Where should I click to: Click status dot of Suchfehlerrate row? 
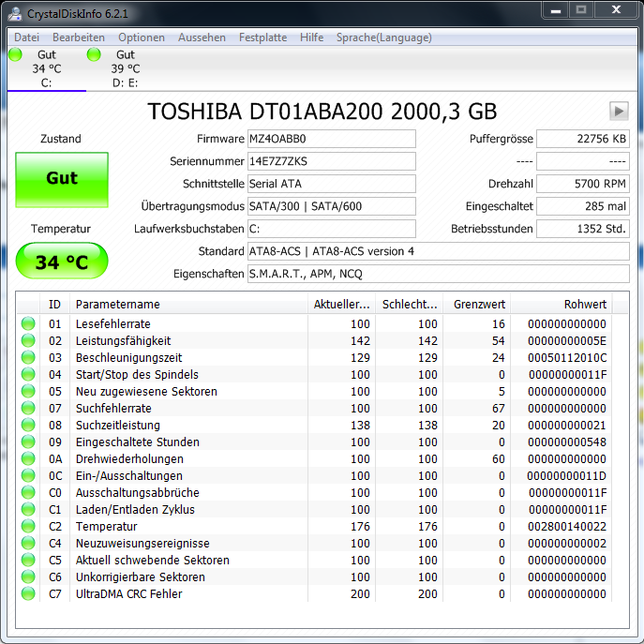28,408
